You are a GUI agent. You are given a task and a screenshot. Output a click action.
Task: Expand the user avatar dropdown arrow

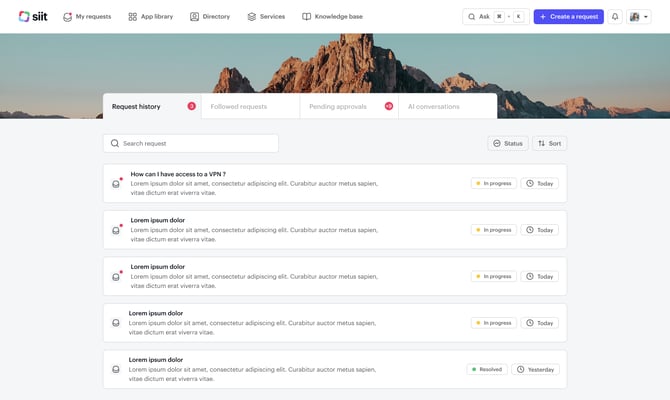tap(646, 17)
